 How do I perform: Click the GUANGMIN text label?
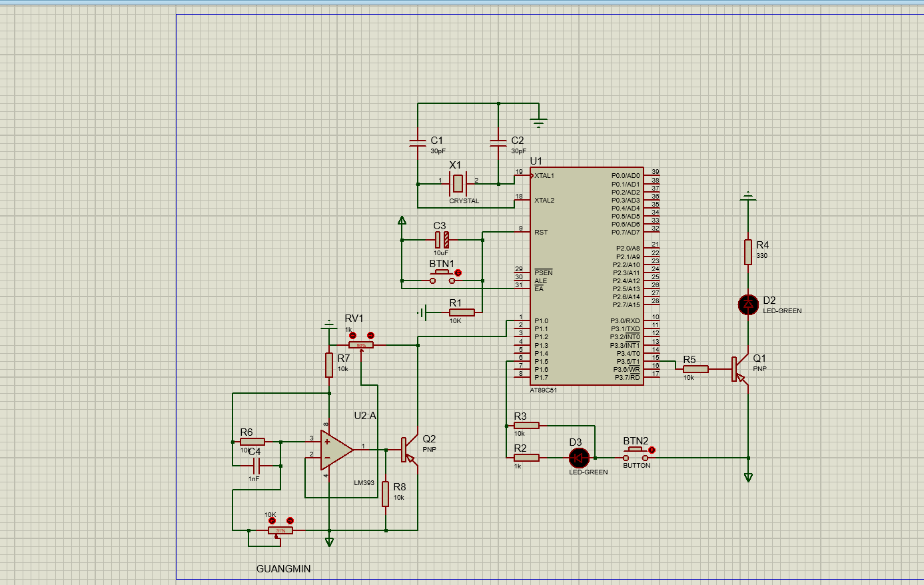[x=284, y=569]
